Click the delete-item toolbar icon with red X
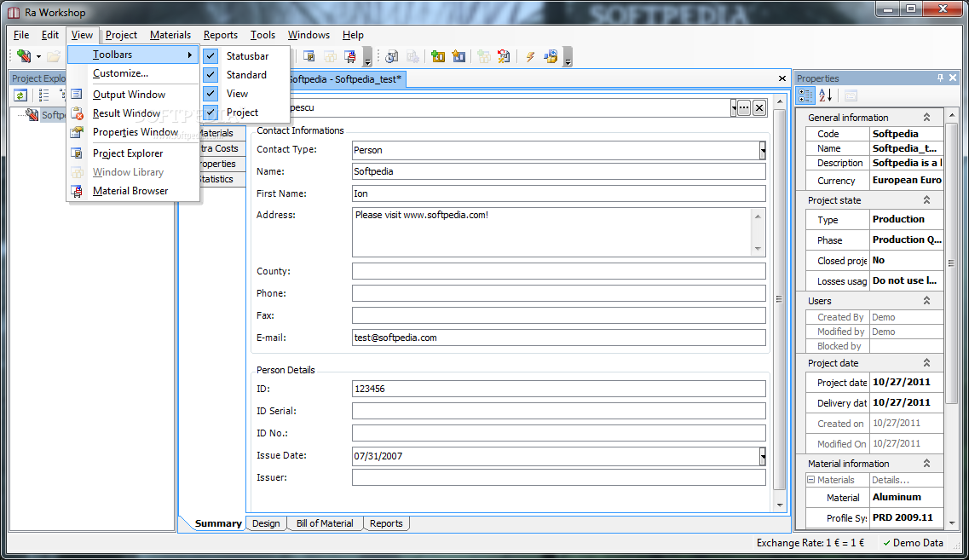Image resolution: width=969 pixels, height=560 pixels. pos(504,57)
